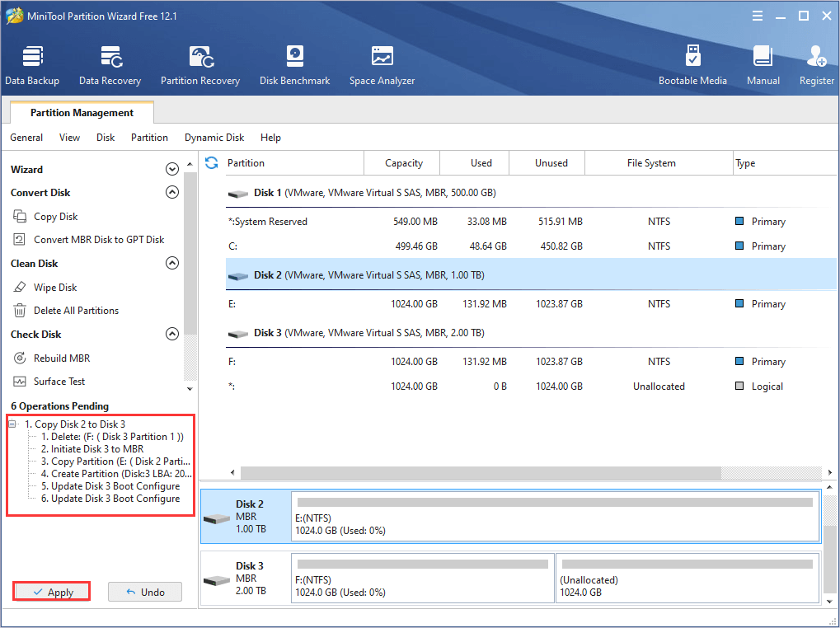Select Copy Disk in sidebar
This screenshot has width=840, height=628.
tap(45, 216)
